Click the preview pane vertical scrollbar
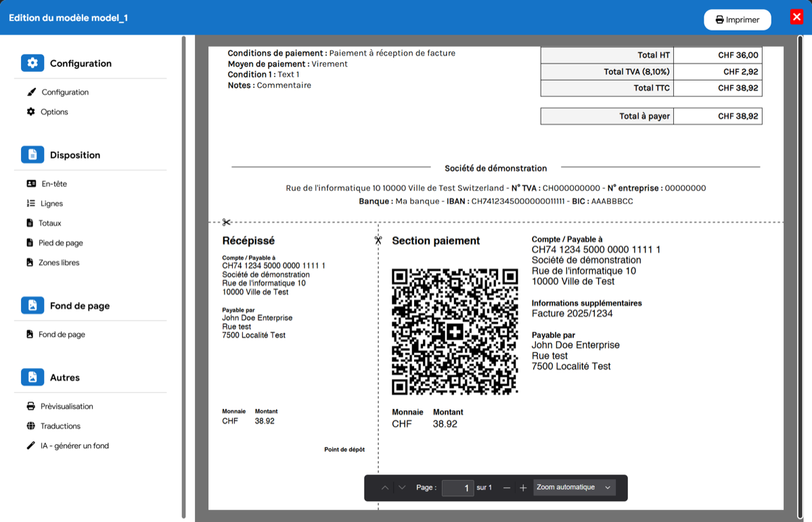This screenshot has height=522, width=812. (800, 278)
